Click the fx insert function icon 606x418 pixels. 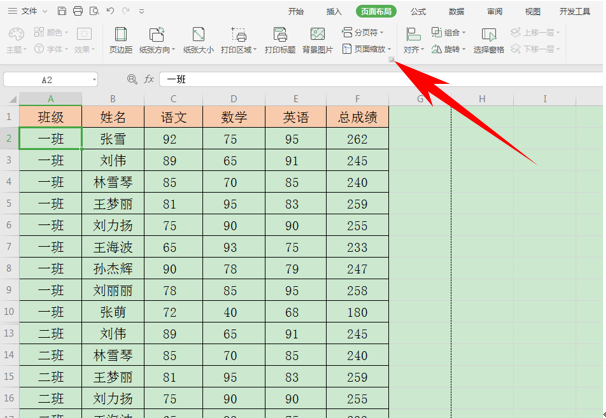point(149,80)
